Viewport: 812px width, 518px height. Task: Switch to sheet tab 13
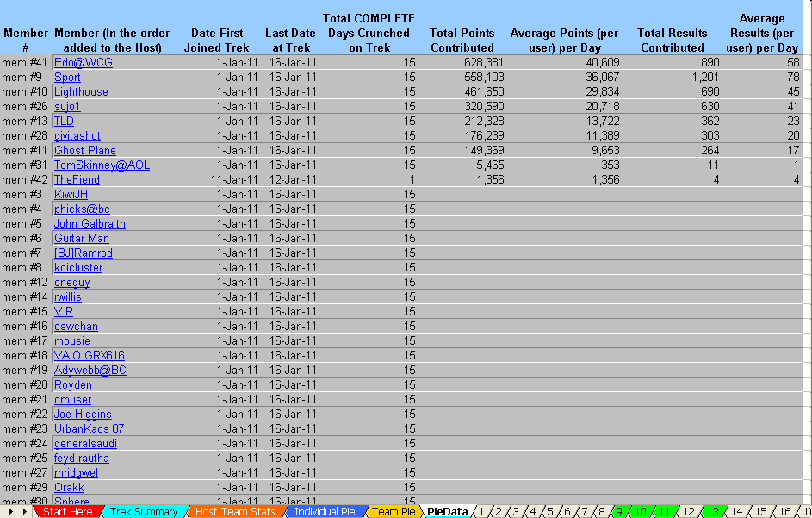coord(711,512)
